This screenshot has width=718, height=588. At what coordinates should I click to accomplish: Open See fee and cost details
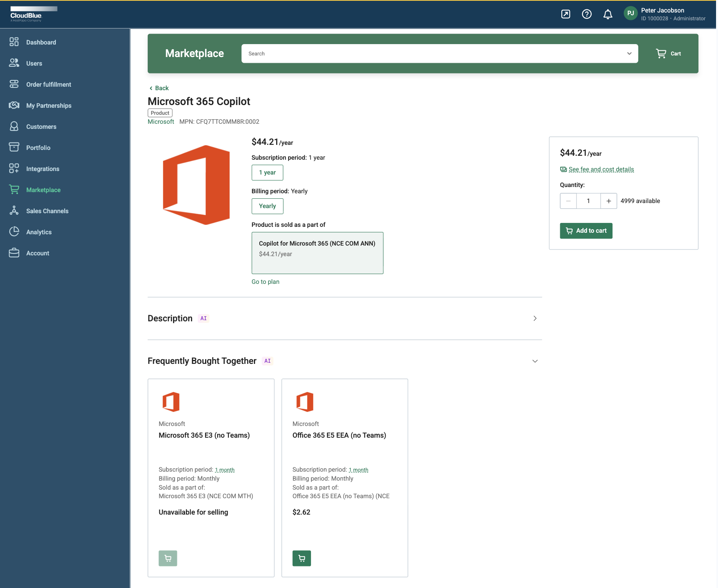601,169
